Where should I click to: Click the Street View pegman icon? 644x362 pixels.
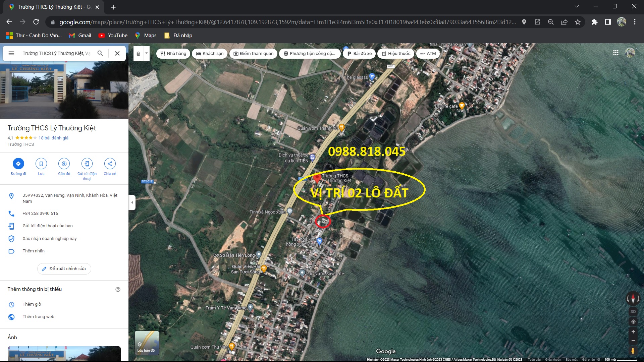(633, 351)
